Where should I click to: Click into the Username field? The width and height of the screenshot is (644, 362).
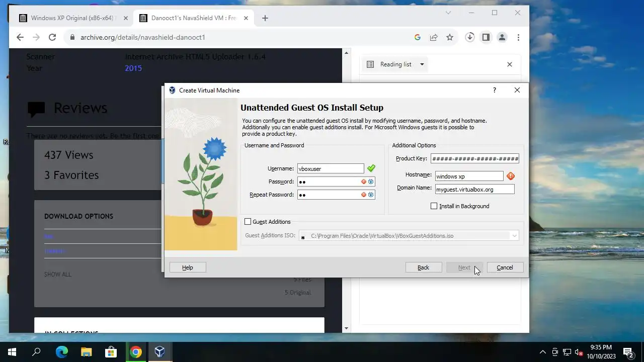click(331, 169)
